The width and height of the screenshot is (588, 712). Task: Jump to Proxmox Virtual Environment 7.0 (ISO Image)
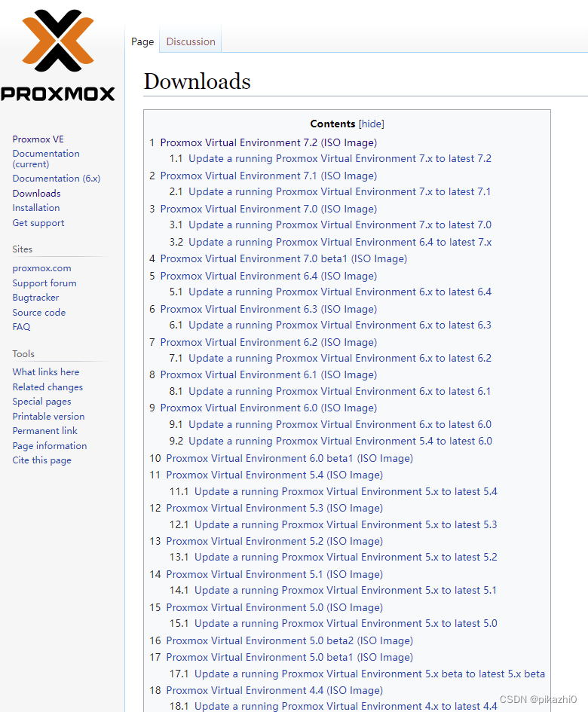pos(268,209)
